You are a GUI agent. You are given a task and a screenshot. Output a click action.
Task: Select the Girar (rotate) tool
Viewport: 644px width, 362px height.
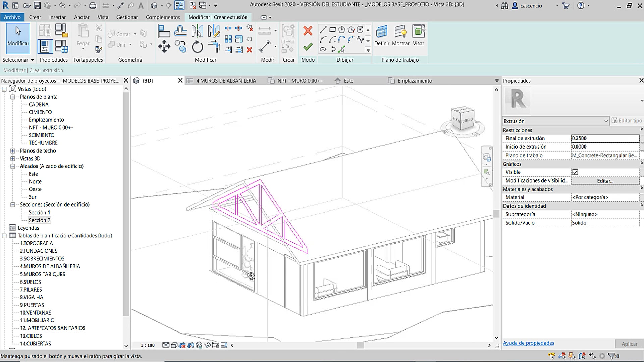click(x=197, y=47)
